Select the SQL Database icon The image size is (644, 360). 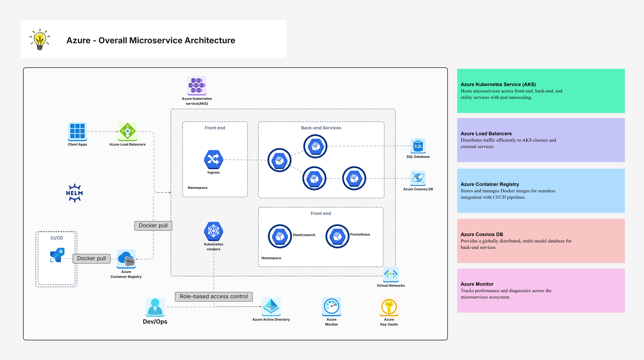pos(418,146)
